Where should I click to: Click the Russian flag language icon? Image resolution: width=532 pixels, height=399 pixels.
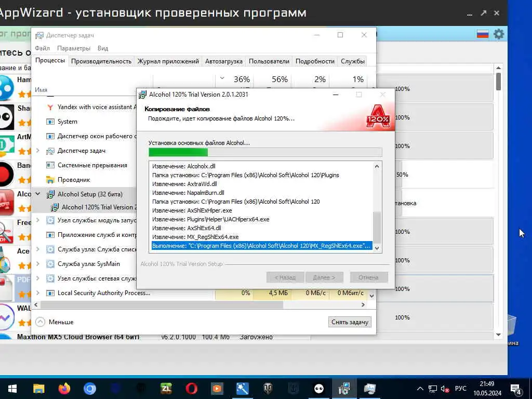(483, 34)
